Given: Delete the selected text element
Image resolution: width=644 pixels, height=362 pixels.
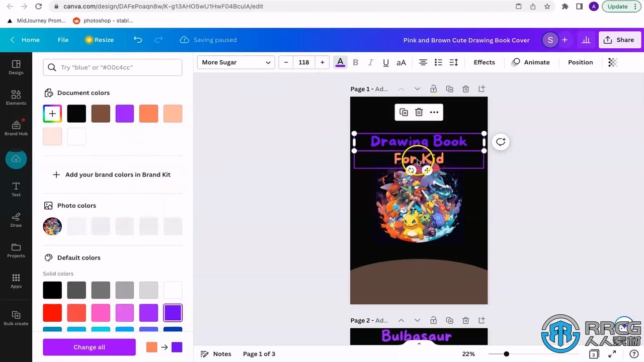Looking at the screenshot, I should click(x=419, y=112).
